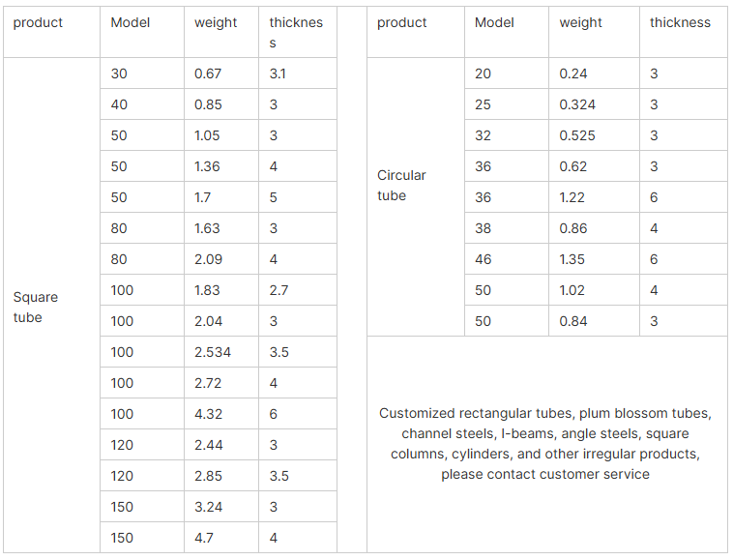Select the left table's thickness header

(298, 32)
